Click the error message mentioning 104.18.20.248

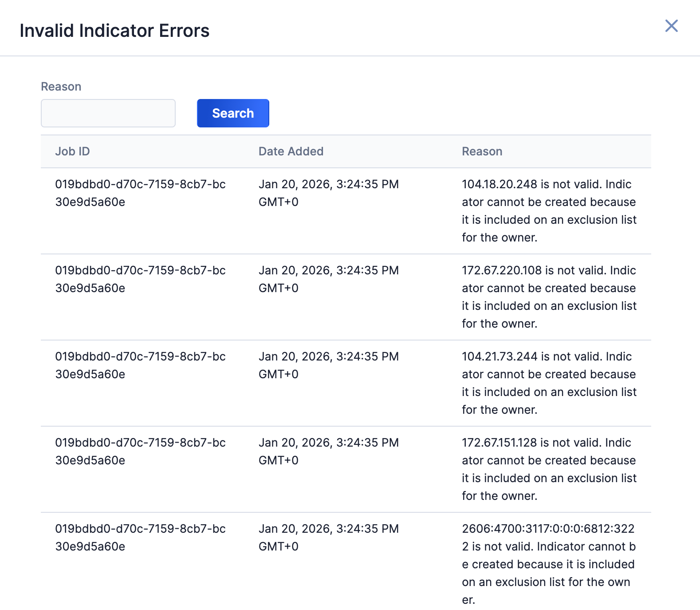(x=549, y=210)
